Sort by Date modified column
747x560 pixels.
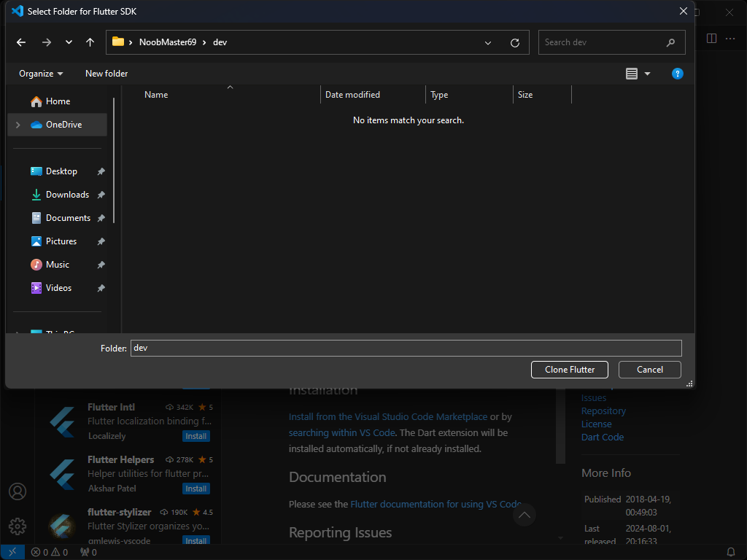(x=352, y=95)
